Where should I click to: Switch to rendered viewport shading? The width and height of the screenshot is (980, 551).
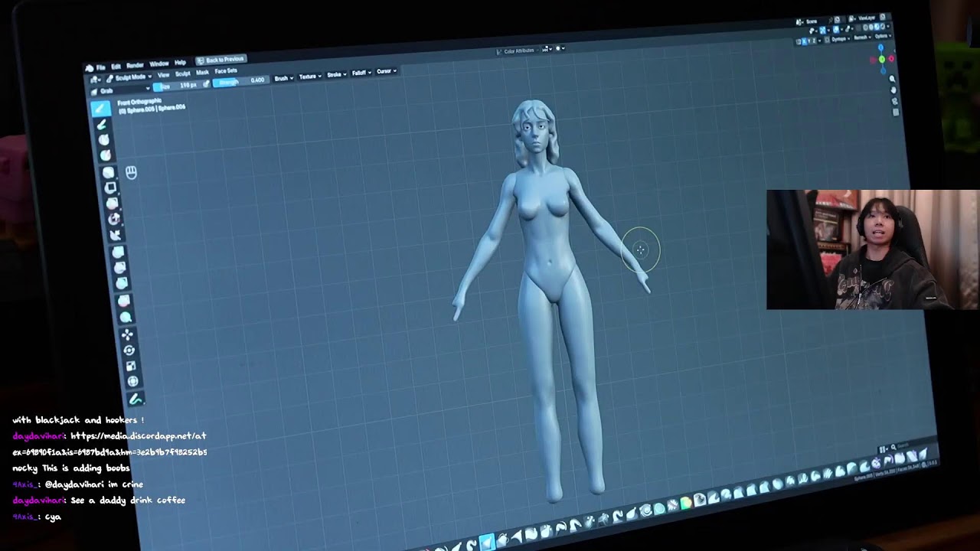coord(883,27)
